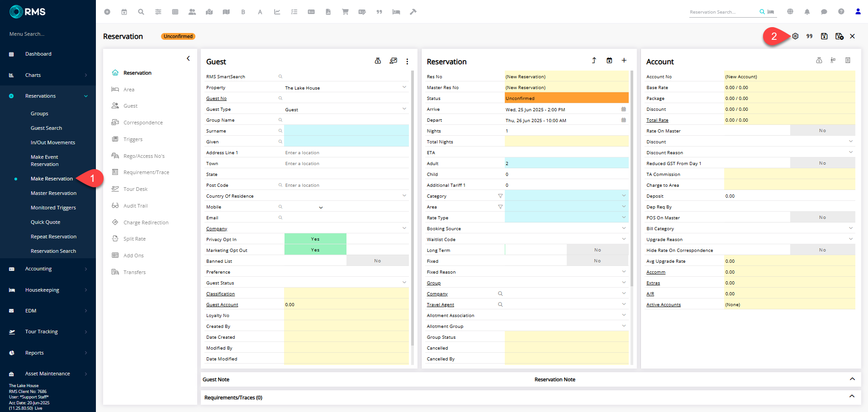Viewport: 868px width, 412px height.
Task: Open reservation settings gear icon
Action: tap(795, 36)
